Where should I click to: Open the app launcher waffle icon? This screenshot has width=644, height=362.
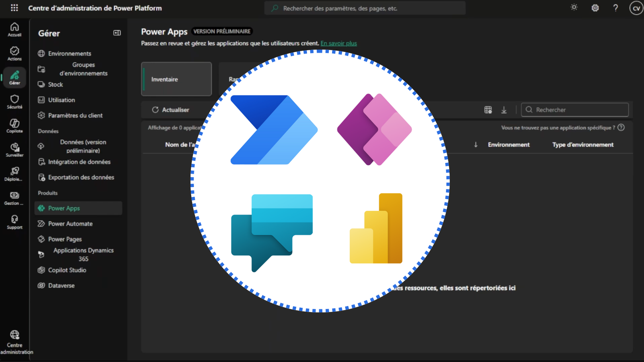pyautogui.click(x=14, y=8)
